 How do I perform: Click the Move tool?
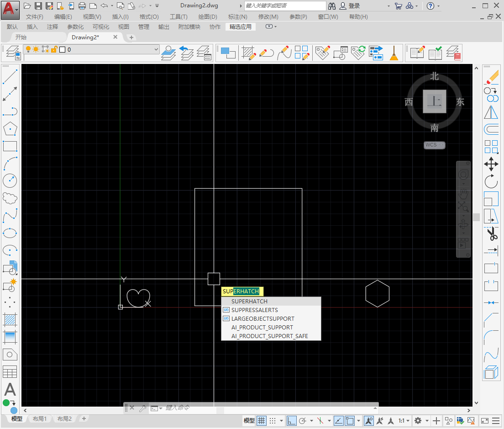pos(491,164)
